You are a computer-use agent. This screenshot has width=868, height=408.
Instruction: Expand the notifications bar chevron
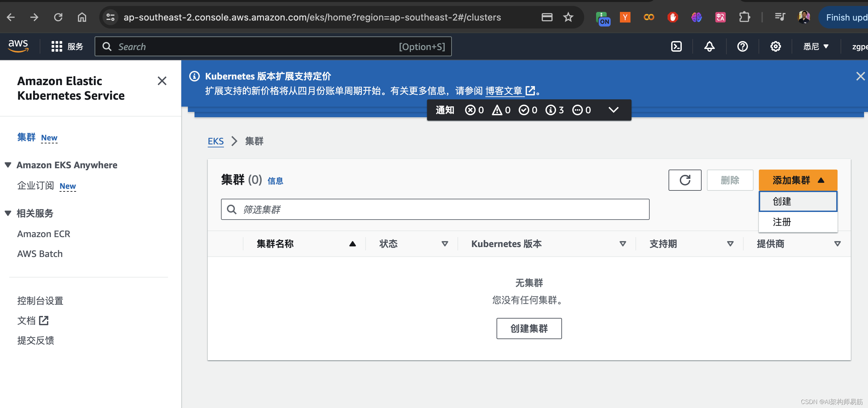pos(614,110)
